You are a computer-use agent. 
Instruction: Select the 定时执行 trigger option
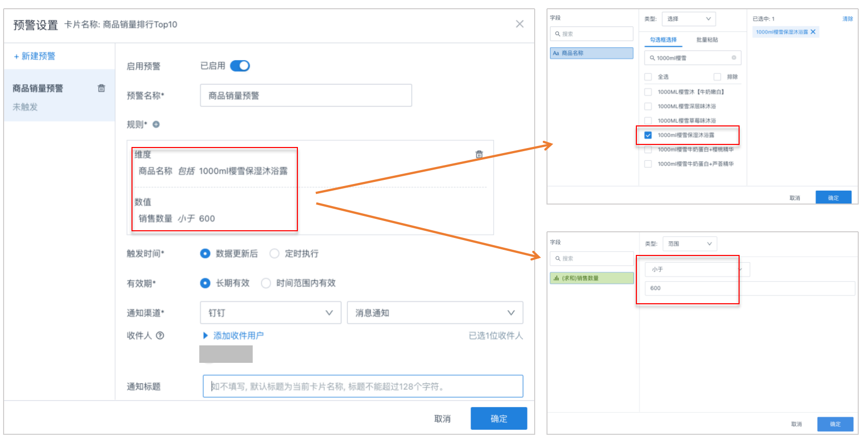[275, 253]
